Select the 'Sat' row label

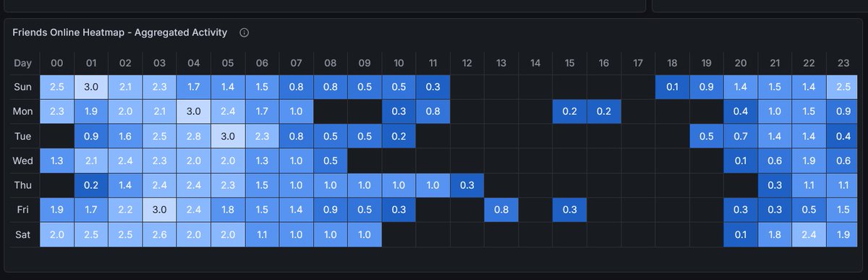(23, 234)
